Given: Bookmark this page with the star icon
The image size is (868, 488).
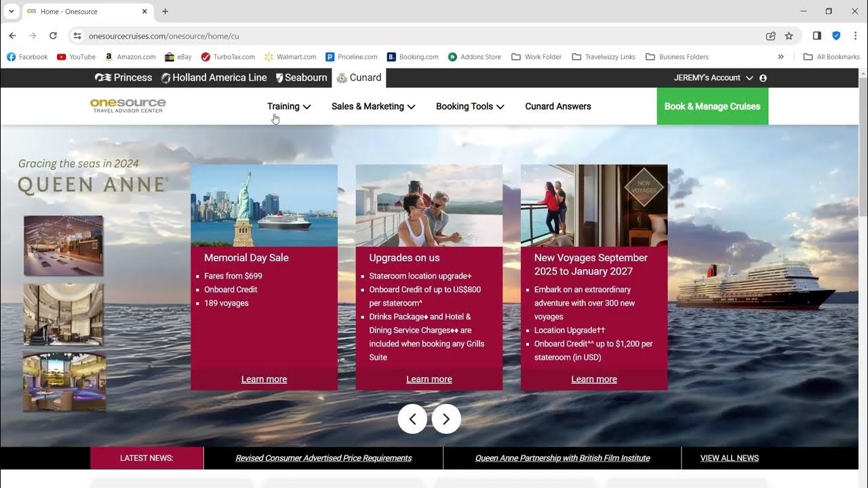Looking at the screenshot, I should pos(789,36).
